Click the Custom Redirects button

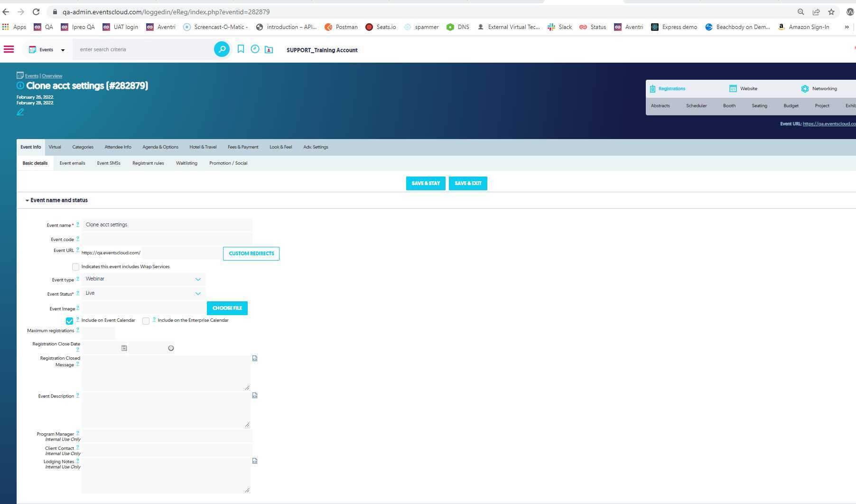click(x=251, y=253)
